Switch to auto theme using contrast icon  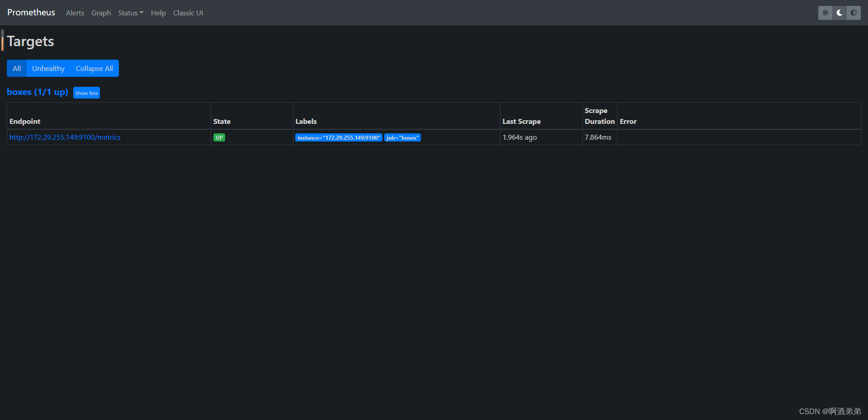coord(853,13)
